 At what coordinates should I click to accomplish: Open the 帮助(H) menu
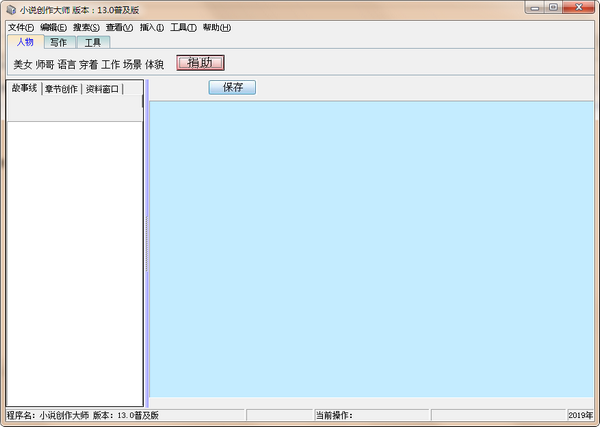pyautogui.click(x=217, y=28)
